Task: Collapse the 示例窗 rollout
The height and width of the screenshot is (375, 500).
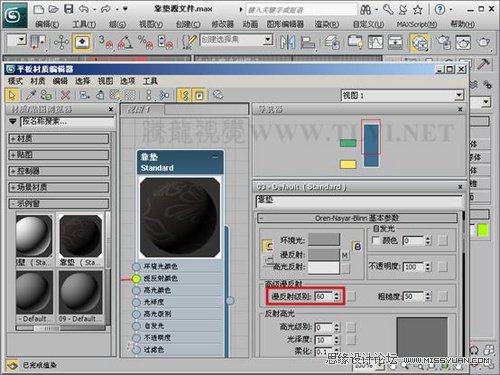Action: [x=59, y=203]
